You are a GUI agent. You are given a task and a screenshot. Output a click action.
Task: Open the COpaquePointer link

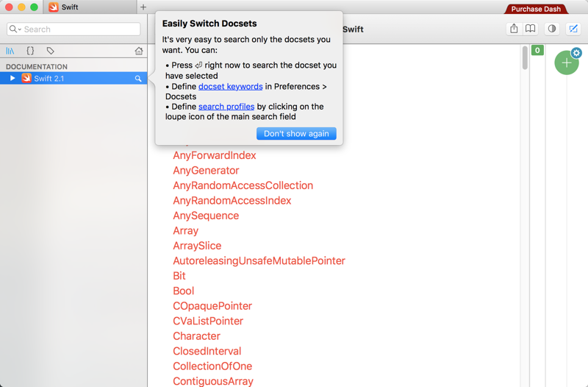tap(212, 305)
